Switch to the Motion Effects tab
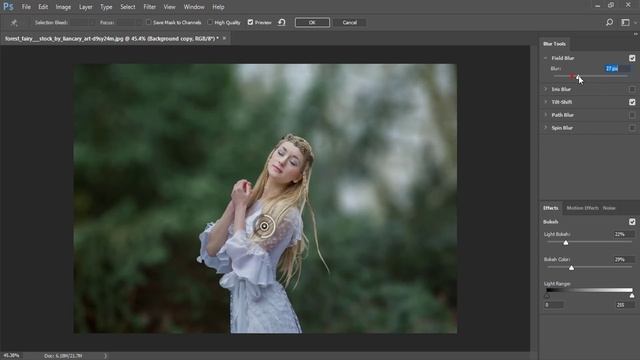This screenshot has width=640, height=360. click(x=582, y=208)
